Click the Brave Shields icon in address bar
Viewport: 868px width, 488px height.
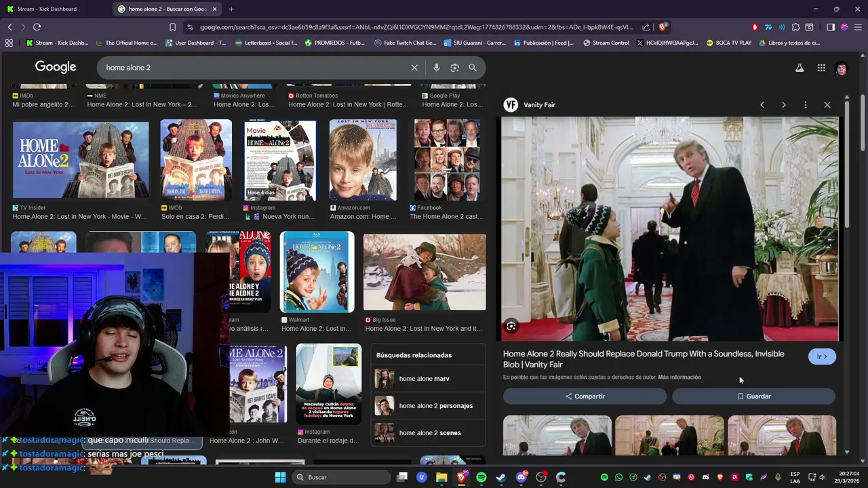663,27
